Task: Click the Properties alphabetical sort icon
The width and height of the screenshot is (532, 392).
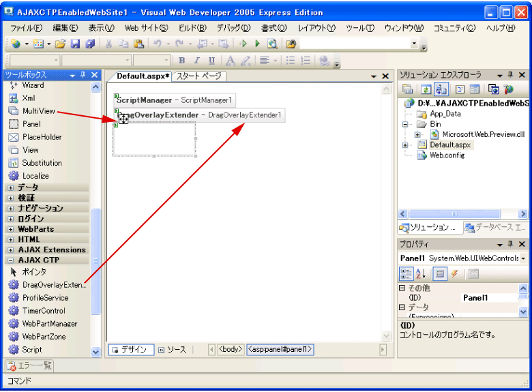Action: [421, 273]
